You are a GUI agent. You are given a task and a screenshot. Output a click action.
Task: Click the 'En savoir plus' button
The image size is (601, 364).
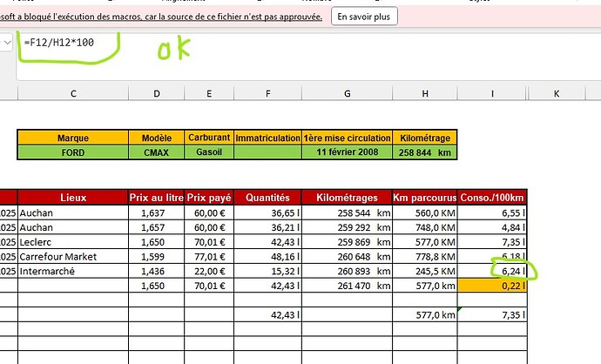[x=364, y=17]
